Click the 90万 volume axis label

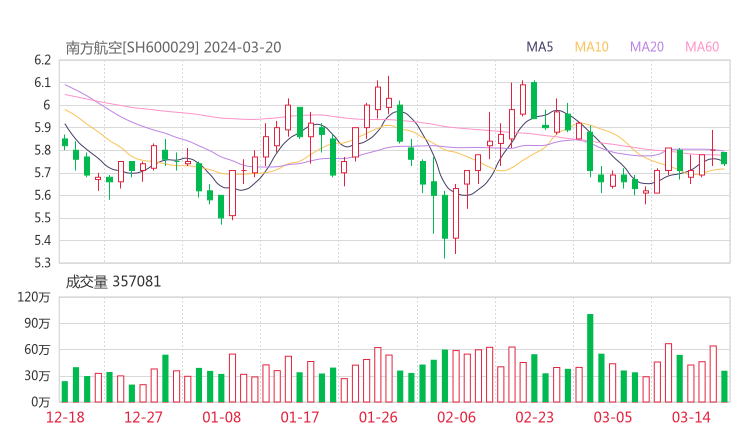click(x=37, y=323)
